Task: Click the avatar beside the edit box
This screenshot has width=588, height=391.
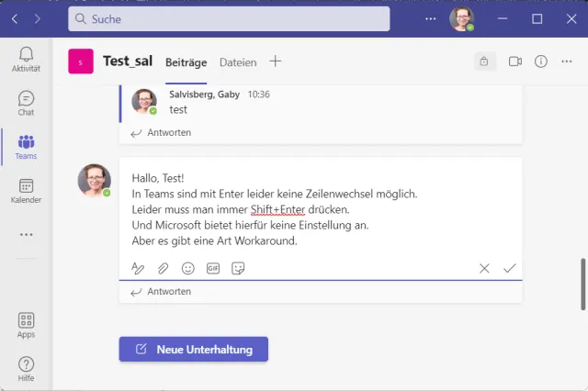Action: pyautogui.click(x=94, y=180)
